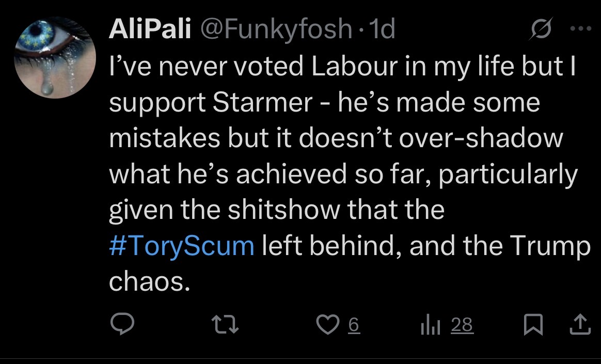Open the tweet via the 1d timestamp
The image size is (601, 364).
click(383, 30)
